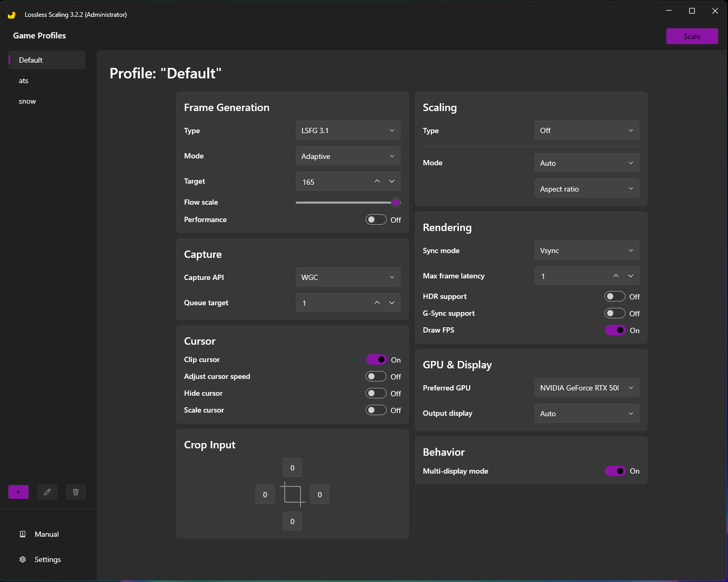Select the ats game profile
This screenshot has height=582, width=728.
click(x=47, y=81)
